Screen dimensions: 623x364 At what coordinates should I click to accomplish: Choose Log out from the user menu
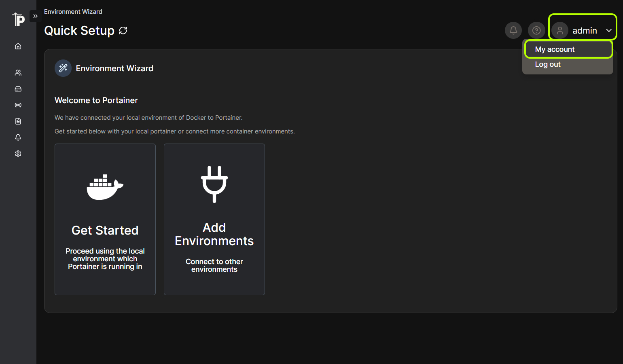click(568, 64)
